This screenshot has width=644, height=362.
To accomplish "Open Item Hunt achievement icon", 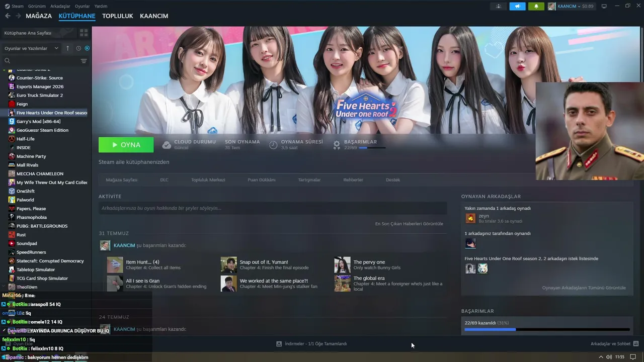I will (x=115, y=265).
